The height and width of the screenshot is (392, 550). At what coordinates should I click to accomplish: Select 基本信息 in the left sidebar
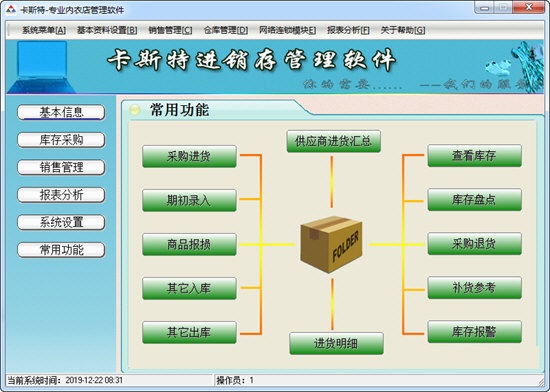pos(61,113)
